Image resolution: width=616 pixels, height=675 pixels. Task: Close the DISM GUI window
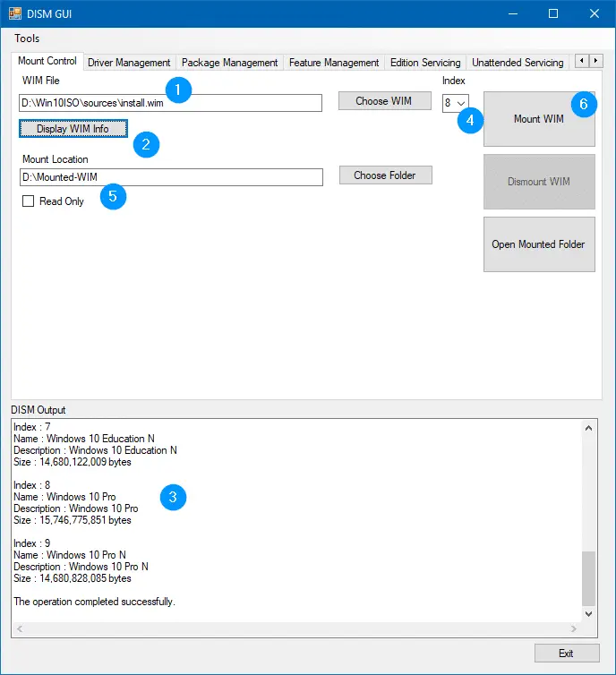(x=594, y=13)
